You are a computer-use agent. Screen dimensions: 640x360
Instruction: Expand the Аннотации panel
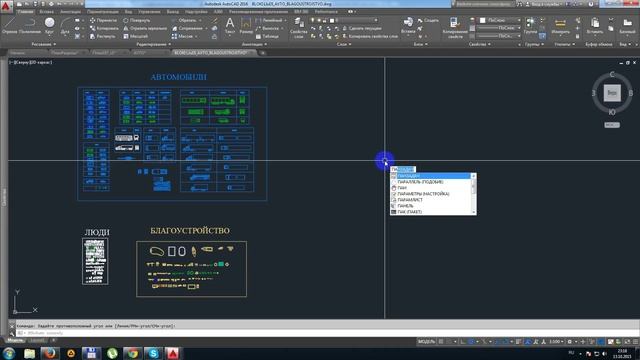pos(255,44)
